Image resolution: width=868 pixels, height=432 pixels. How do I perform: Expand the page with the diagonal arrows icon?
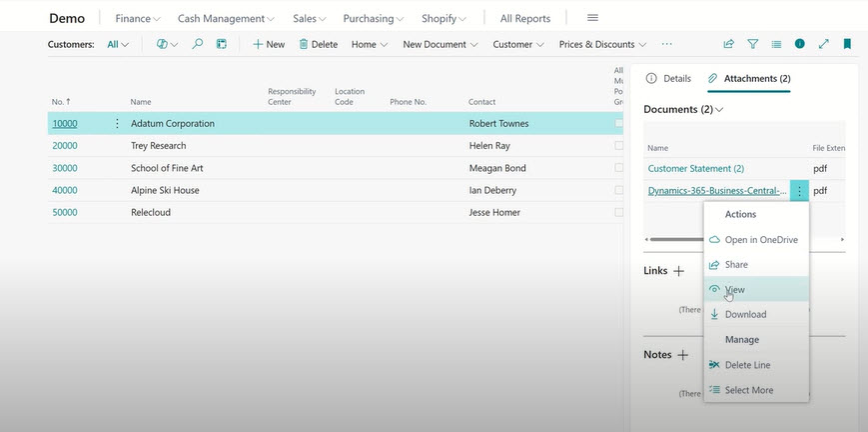point(824,44)
